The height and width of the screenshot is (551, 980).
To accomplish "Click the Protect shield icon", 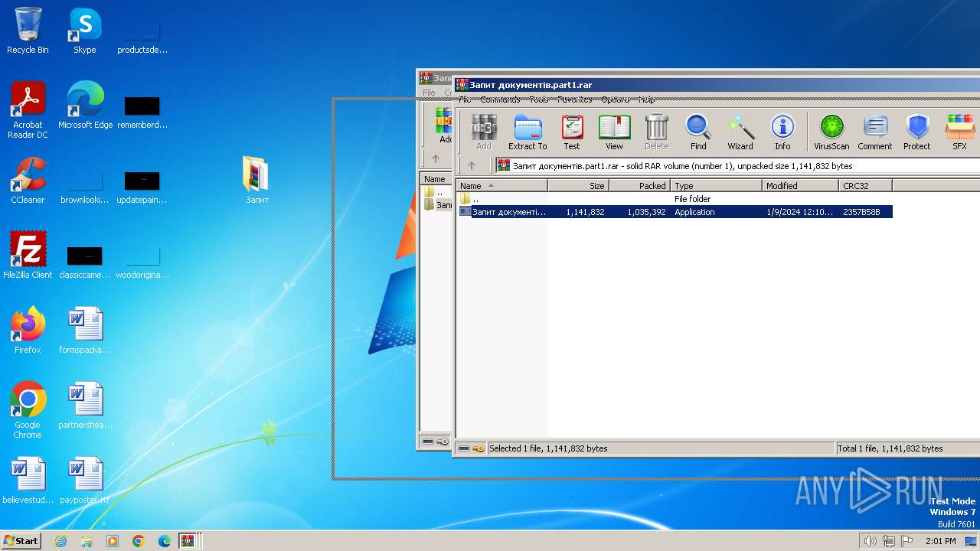I will coord(917,132).
